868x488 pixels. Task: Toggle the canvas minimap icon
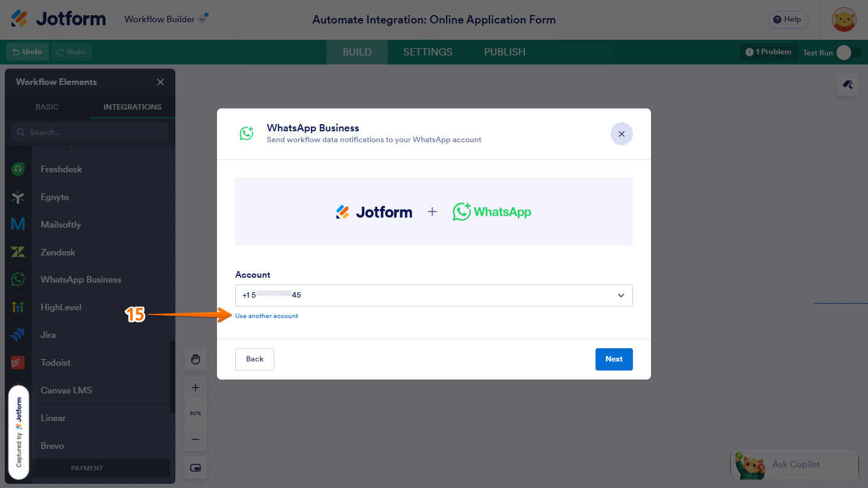195,468
